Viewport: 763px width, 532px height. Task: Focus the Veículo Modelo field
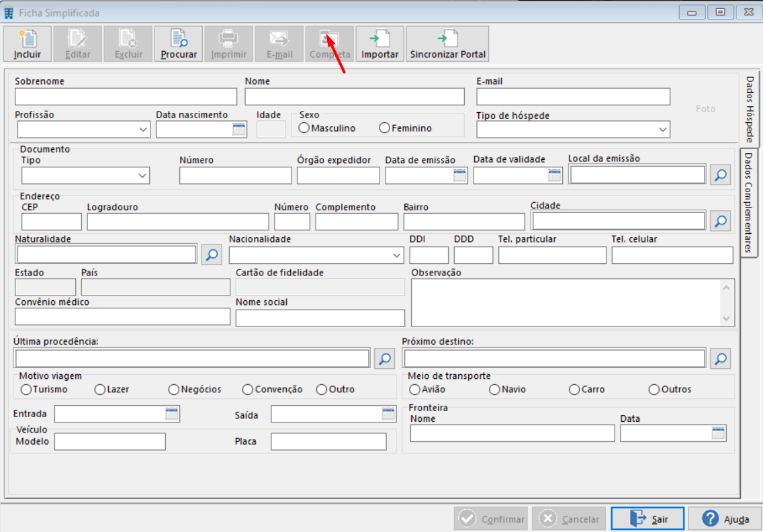tap(110, 441)
